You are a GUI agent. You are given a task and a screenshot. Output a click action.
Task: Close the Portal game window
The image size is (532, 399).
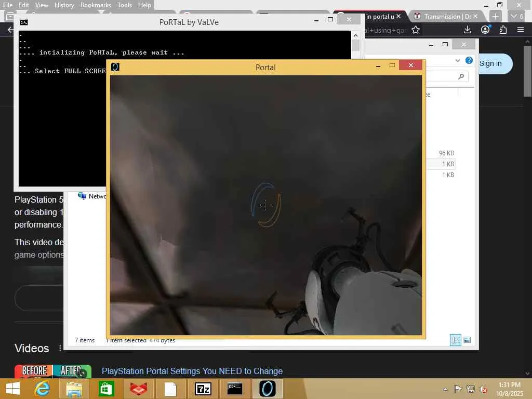[411, 65]
